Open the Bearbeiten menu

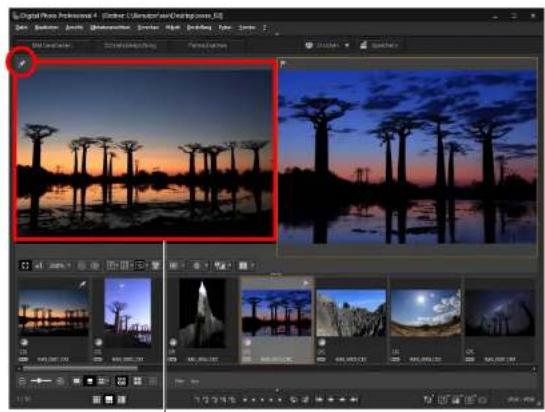46,27
